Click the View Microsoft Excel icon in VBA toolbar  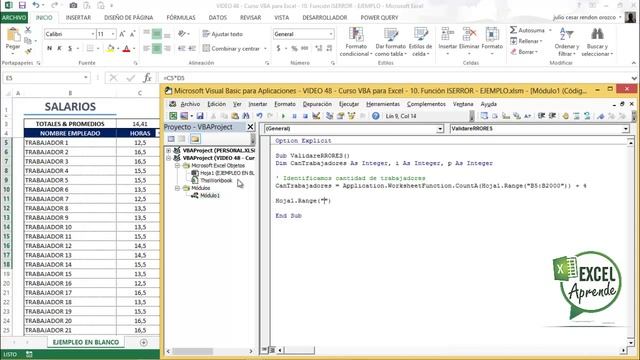coord(173,116)
